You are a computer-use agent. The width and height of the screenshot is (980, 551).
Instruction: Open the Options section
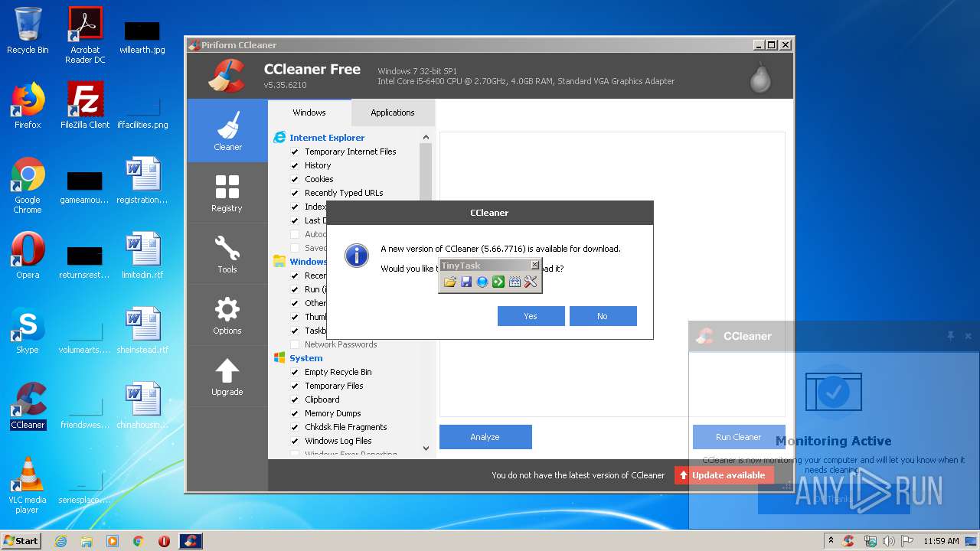coord(227,315)
